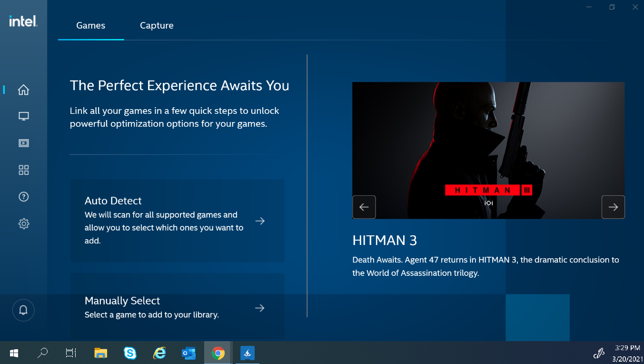The width and height of the screenshot is (644, 364).
Task: Open Google Chrome from the taskbar
Action: (218, 353)
